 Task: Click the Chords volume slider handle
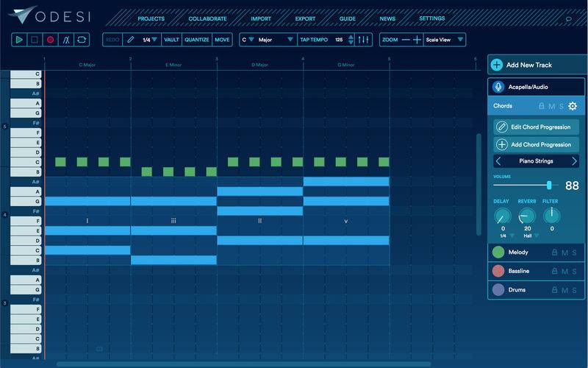coord(549,185)
